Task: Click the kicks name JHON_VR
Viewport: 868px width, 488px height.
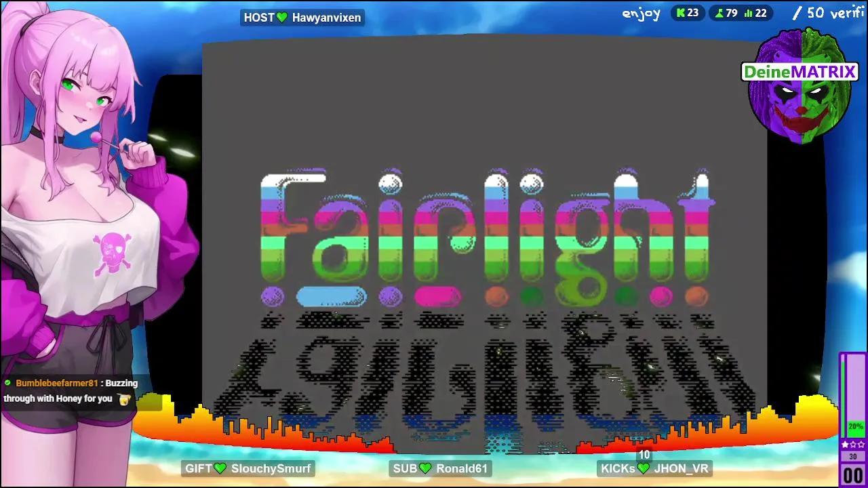Action: pyautogui.click(x=682, y=468)
